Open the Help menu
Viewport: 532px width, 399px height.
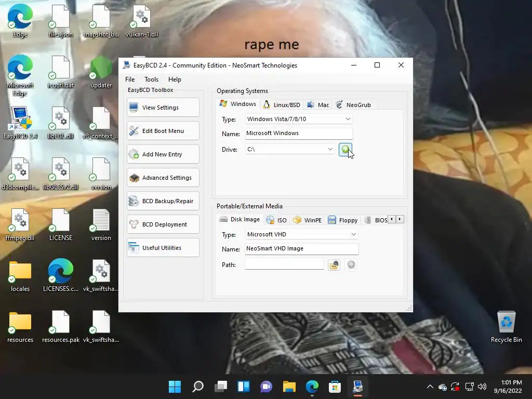[175, 79]
